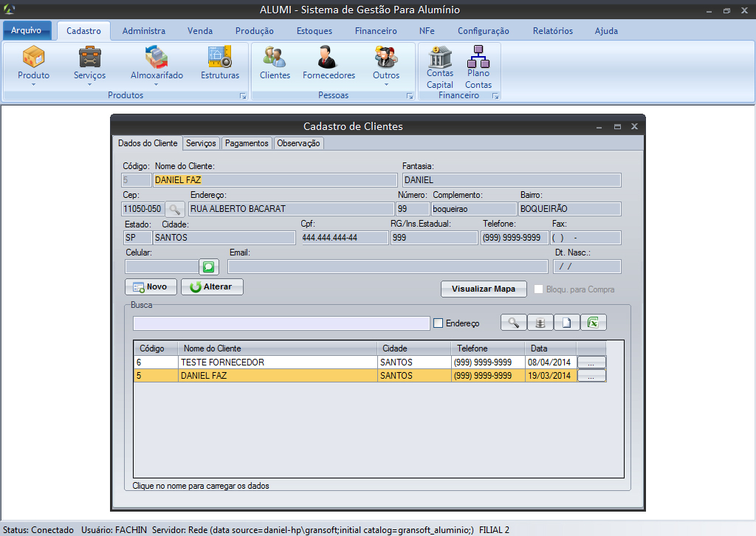This screenshot has width=756, height=536.
Task: Select TESTE FORNECEDOR name in the grid
Action: (x=222, y=363)
